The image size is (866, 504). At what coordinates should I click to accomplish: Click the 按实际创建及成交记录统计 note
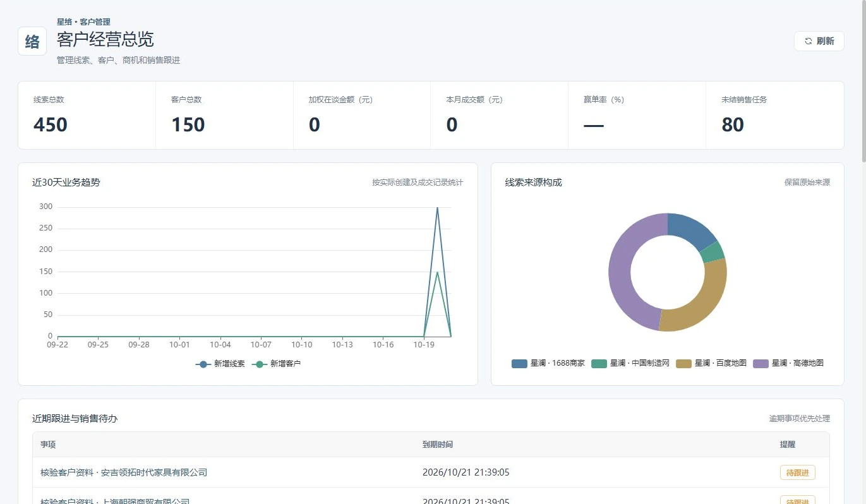[418, 183]
